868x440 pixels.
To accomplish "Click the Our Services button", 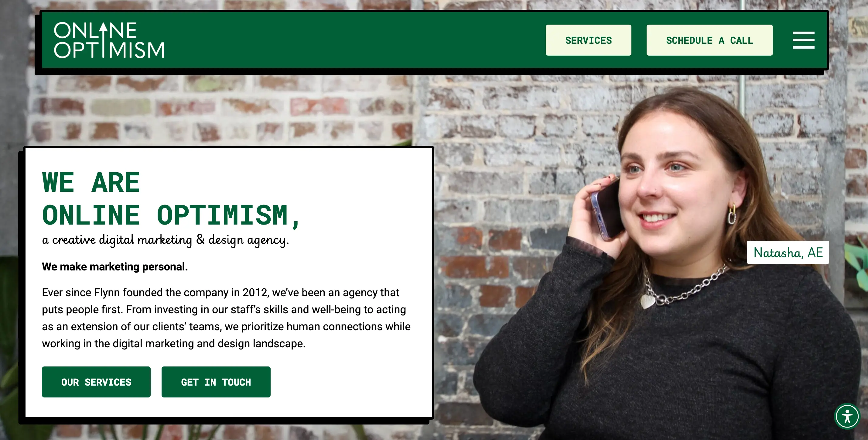I will tap(96, 382).
